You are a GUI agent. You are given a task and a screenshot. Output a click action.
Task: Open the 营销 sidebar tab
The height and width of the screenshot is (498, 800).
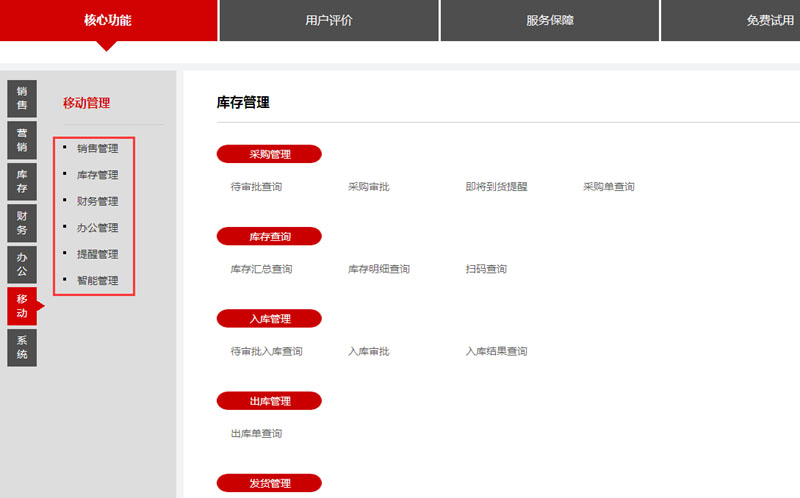(22, 140)
